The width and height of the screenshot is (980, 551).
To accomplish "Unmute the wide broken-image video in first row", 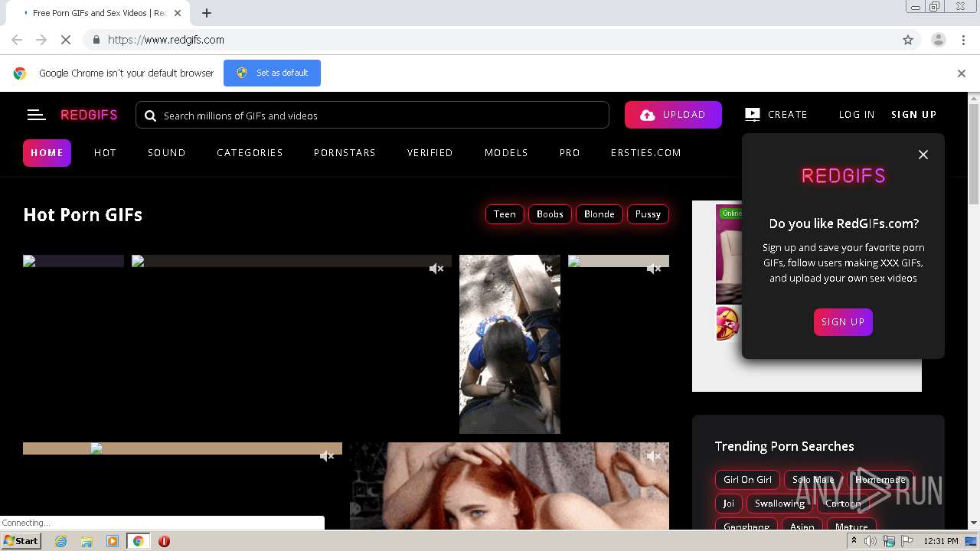I will 436,269.
